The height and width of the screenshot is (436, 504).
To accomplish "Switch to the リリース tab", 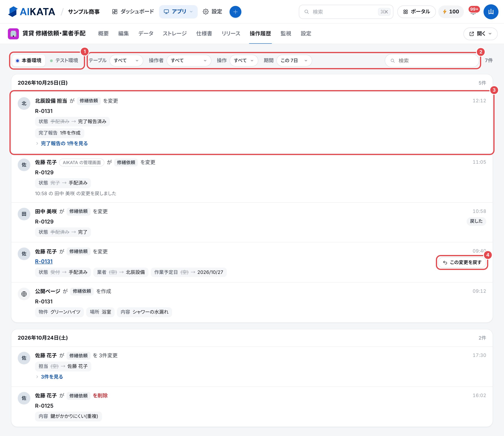I will coord(231,34).
